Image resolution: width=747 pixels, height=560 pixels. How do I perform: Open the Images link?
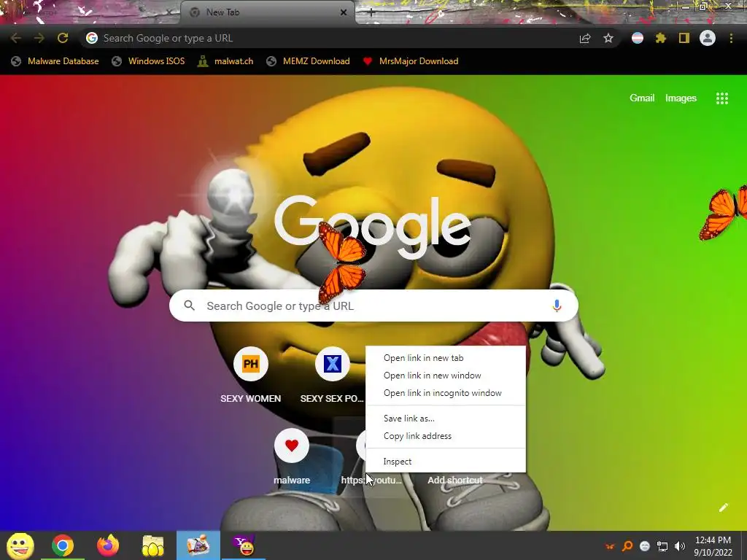pyautogui.click(x=681, y=98)
